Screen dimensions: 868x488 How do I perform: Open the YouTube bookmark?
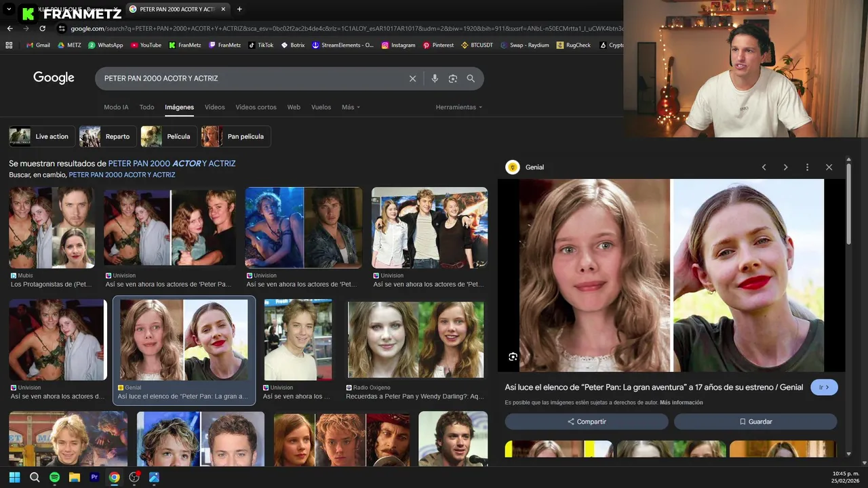pos(146,45)
